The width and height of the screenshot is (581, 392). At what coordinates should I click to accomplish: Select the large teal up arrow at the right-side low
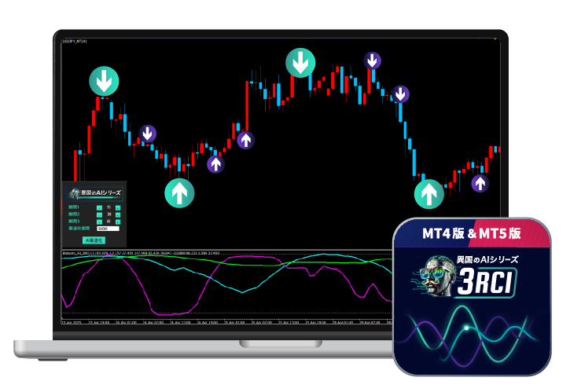coord(429,194)
